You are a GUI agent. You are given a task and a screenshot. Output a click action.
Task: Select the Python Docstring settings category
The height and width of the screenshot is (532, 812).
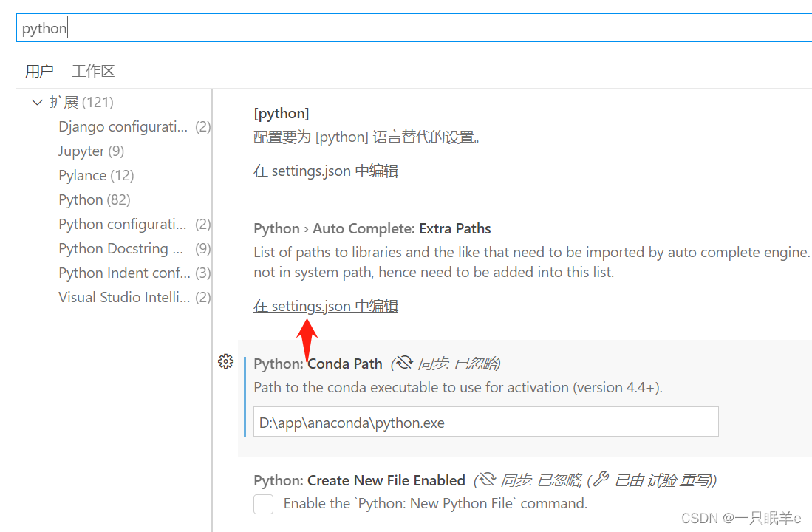[120, 248]
